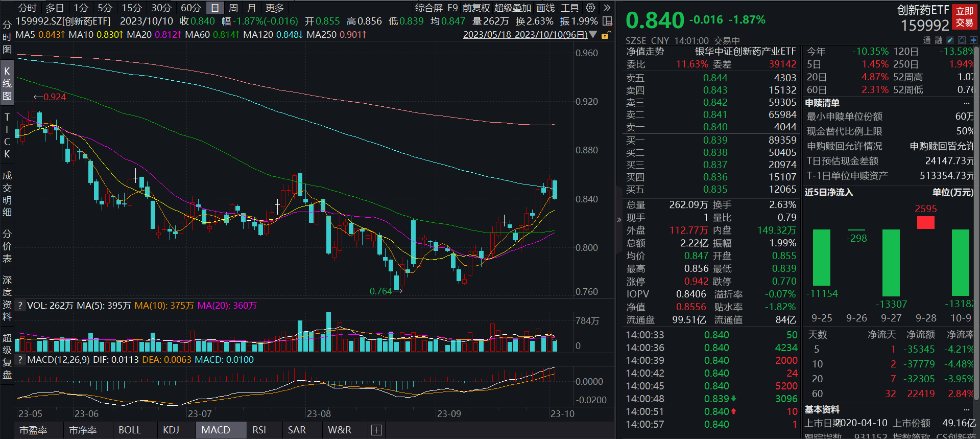Expand the 更多 periods menu

(275, 8)
